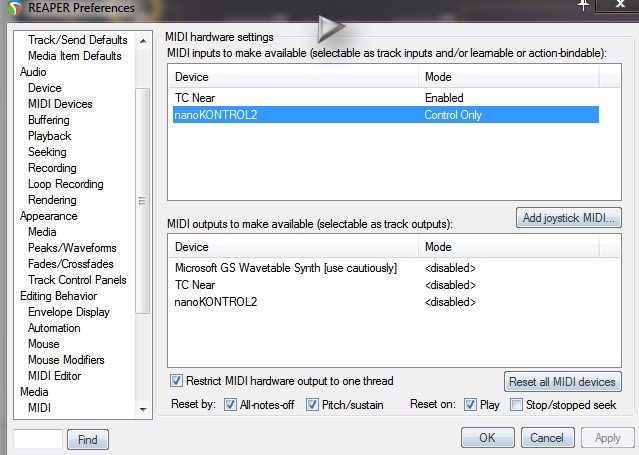Screen dimensions: 639x455
Task: Open Track/Send Defaults preferences page
Action: 77,40
